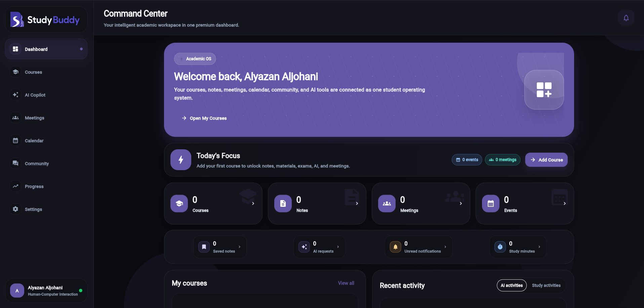Image resolution: width=644 pixels, height=308 pixels.
Task: Click the View all link
Action: 346,283
